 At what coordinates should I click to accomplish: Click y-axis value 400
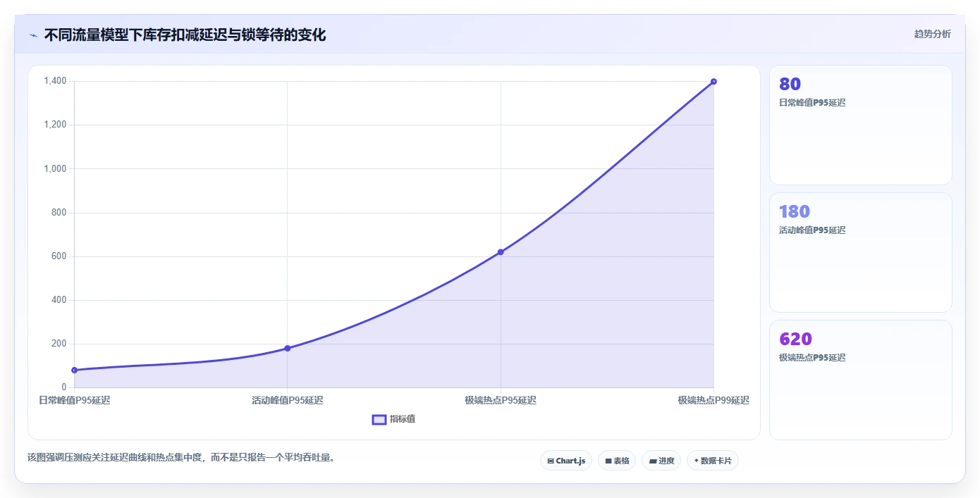point(59,300)
